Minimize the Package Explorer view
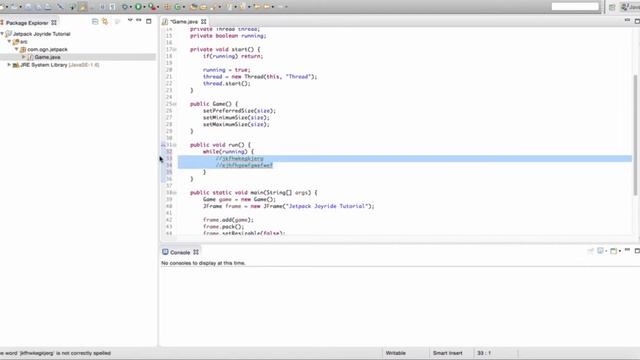 coord(139,20)
